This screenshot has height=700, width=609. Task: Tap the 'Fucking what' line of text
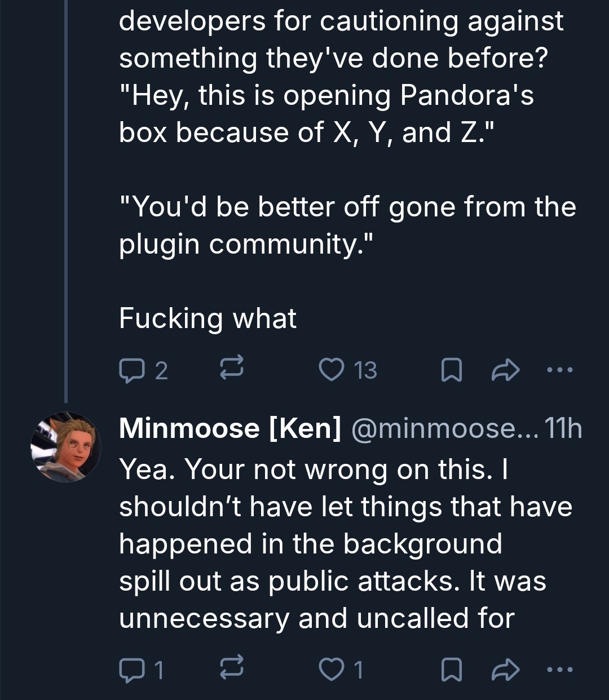tap(208, 318)
